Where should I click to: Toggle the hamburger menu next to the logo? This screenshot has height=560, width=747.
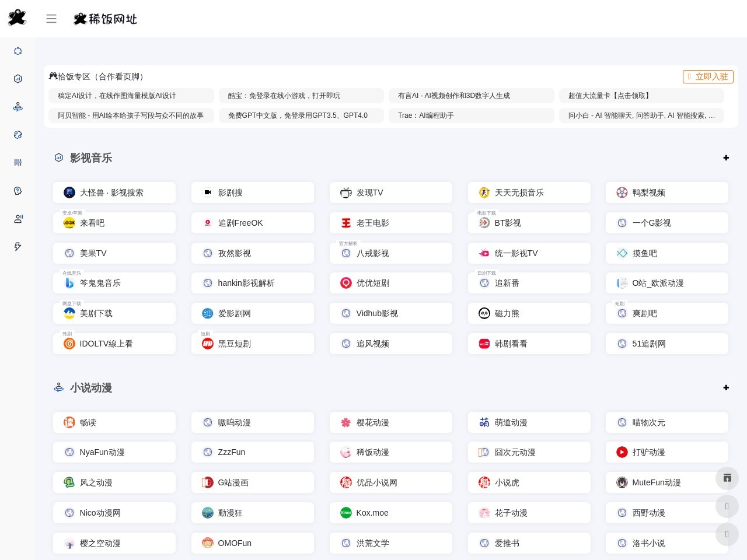51,19
